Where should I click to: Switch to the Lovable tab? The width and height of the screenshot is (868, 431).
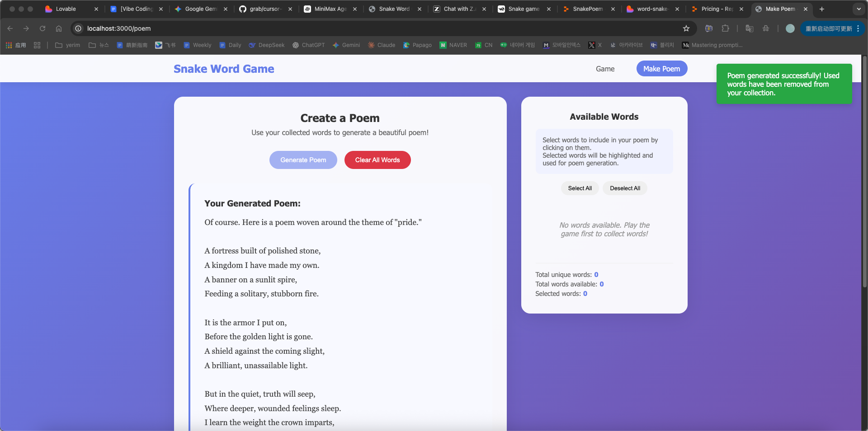(66, 9)
